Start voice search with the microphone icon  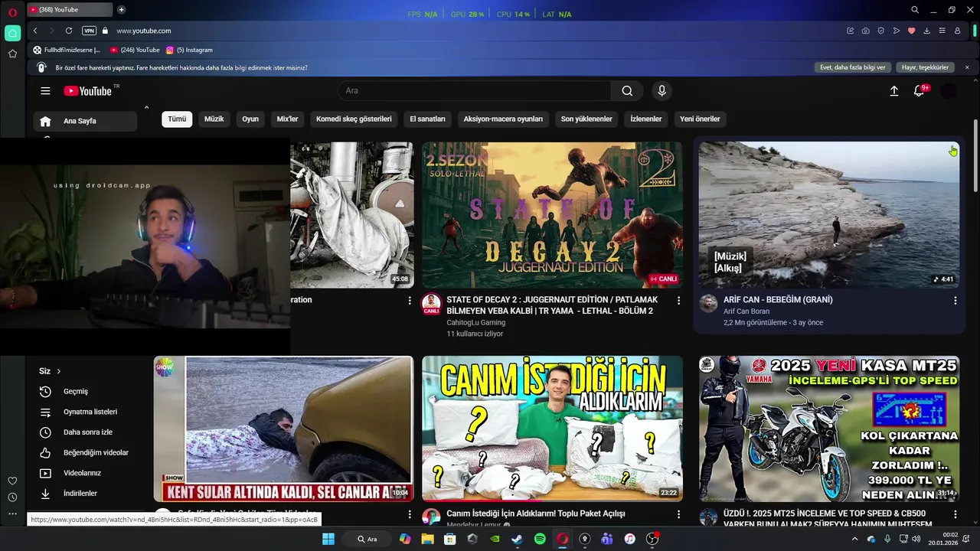(661, 91)
